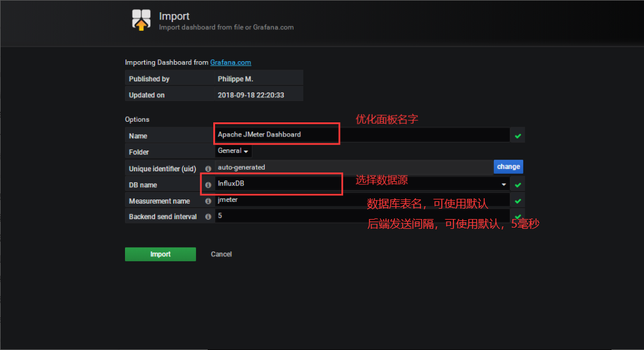Click the '2018-09-18 22:20:33' updated date
This screenshot has width=644, height=350.
[x=251, y=95]
